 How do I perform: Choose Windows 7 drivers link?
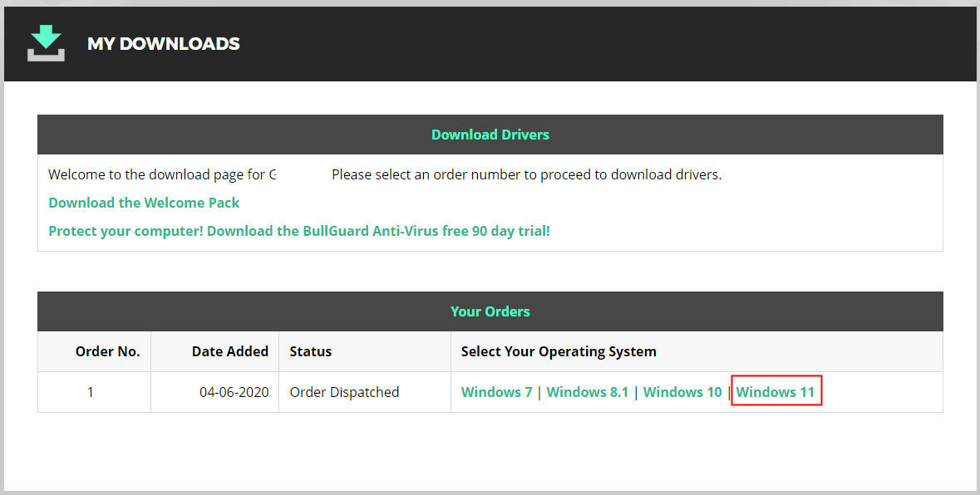496,392
